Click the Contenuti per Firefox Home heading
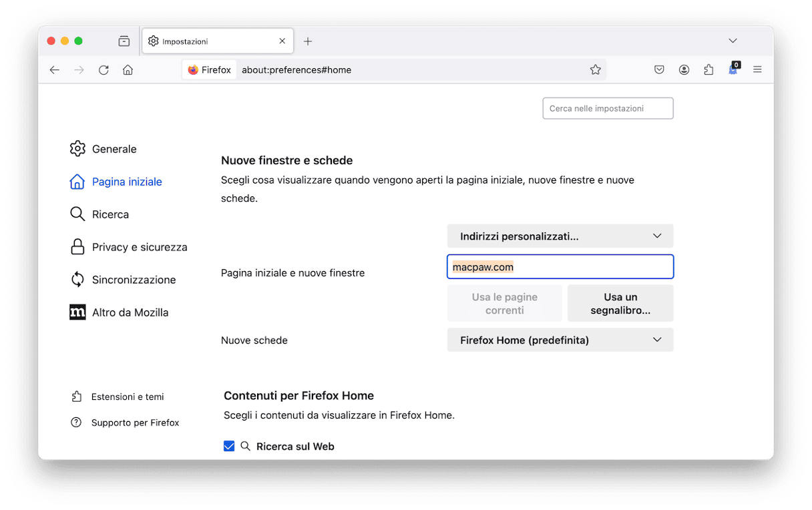This screenshot has height=510, width=812. click(299, 396)
